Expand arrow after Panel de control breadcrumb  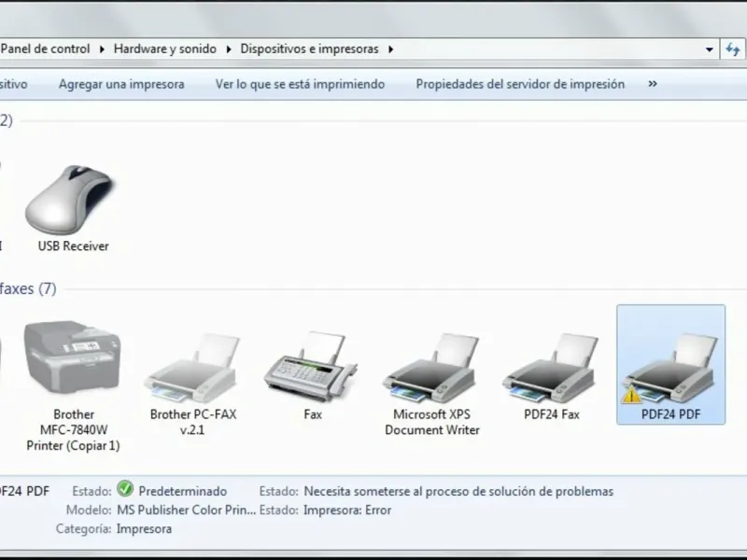[102, 49]
